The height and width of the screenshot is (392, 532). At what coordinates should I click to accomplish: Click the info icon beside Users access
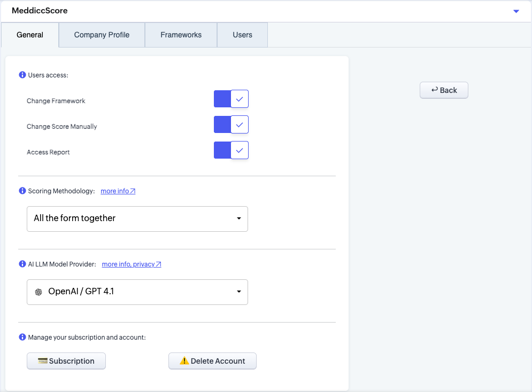click(x=22, y=75)
